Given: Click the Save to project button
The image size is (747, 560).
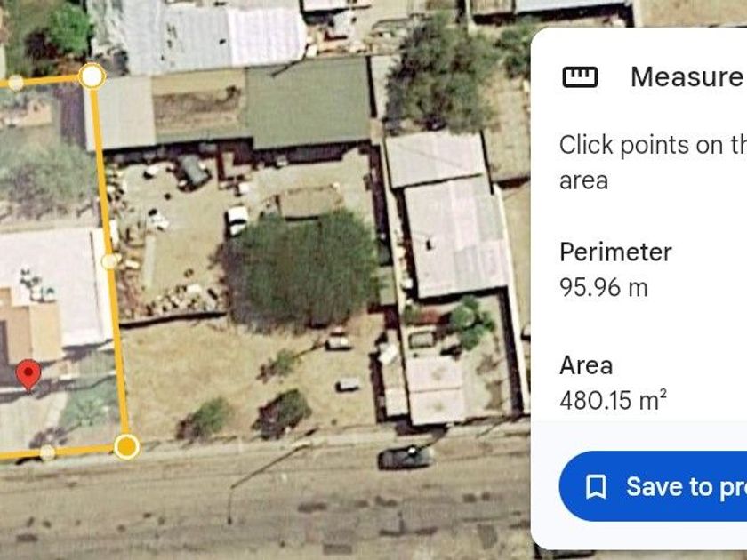Looking at the screenshot, I should 653,486.
